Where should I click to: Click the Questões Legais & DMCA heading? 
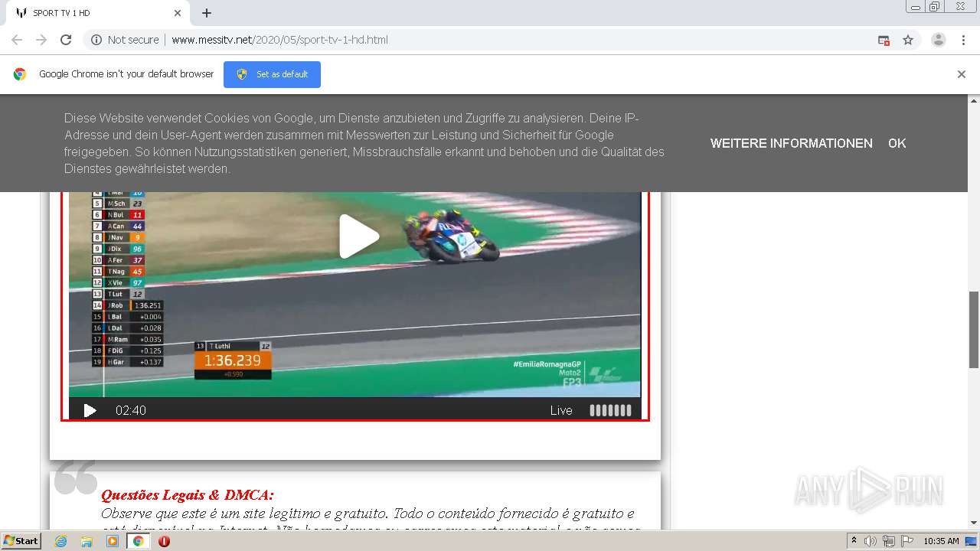[x=188, y=495]
